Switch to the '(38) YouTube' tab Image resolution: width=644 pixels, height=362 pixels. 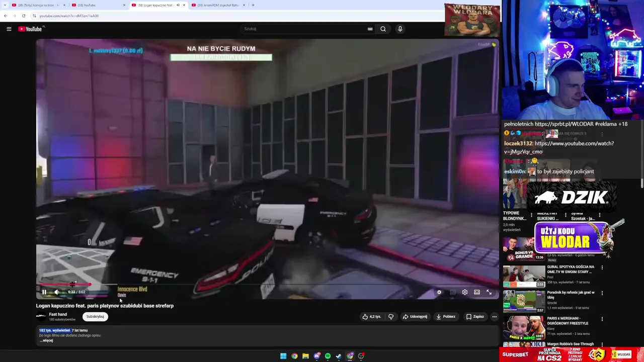tap(98, 5)
